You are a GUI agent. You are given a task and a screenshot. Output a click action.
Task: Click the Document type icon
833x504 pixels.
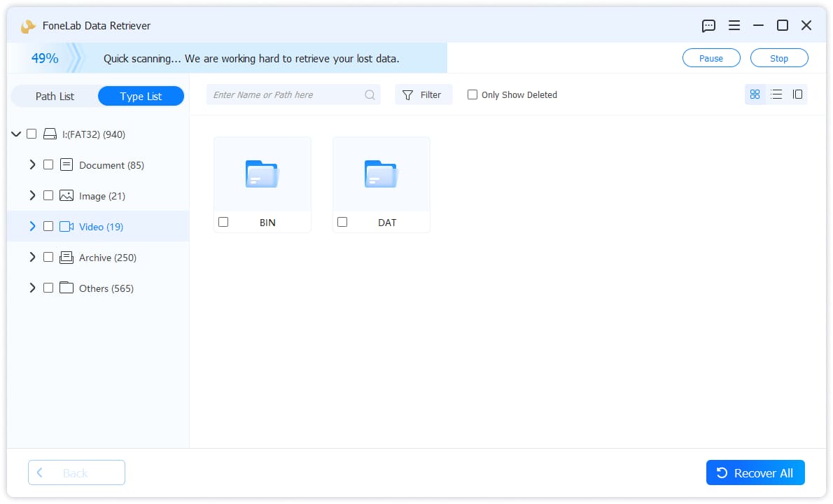tap(66, 164)
